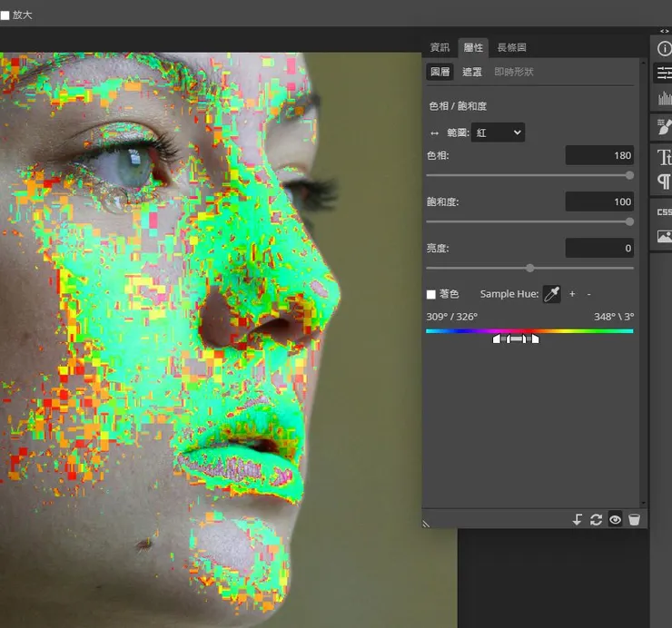
Task: Enable the 著色 colorize checkbox
Action: click(x=431, y=294)
